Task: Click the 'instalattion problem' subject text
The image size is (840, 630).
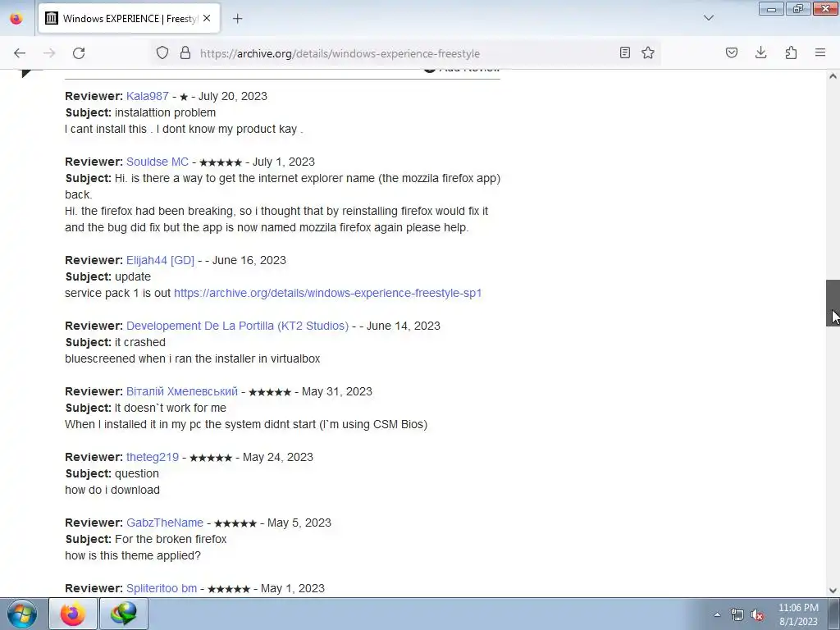Action: (166, 112)
